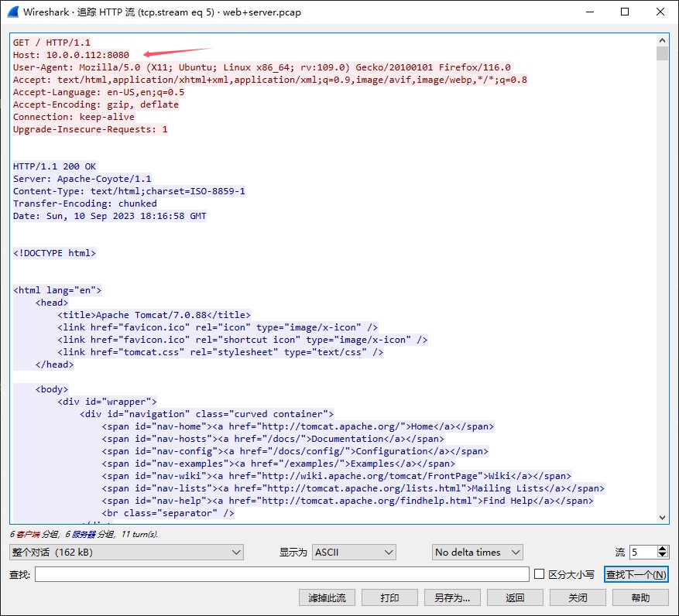Screen dimensions: 679x616
Task: Click the nav-lists Mailing Lists line
Action: 353,488
